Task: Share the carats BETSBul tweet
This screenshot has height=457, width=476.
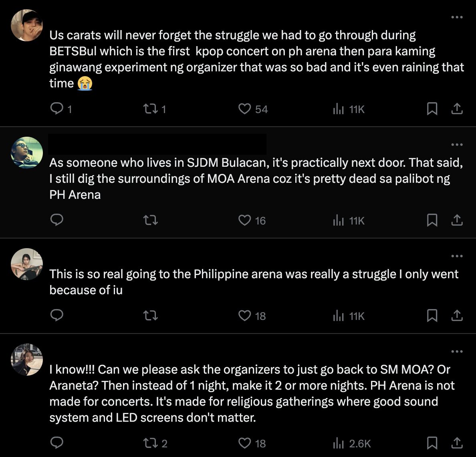Action: click(457, 109)
